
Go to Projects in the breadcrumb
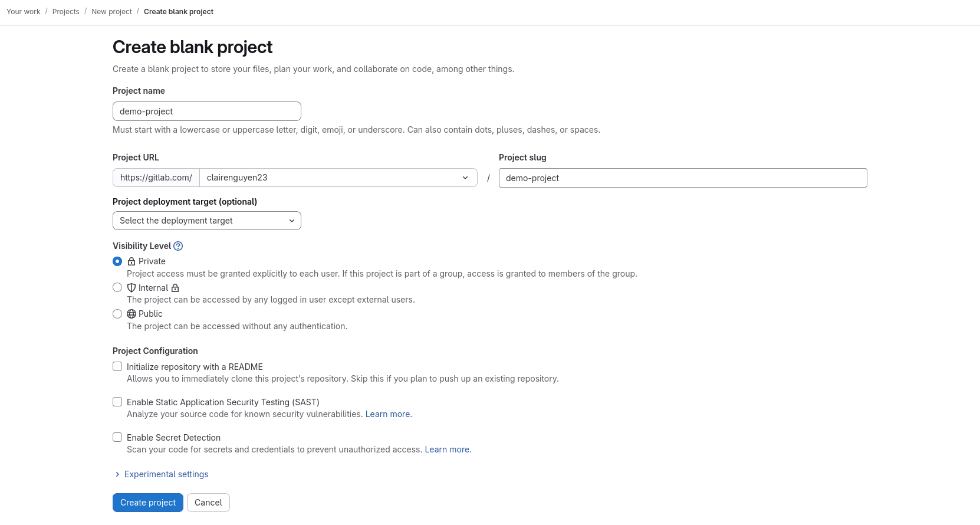[x=65, y=11]
